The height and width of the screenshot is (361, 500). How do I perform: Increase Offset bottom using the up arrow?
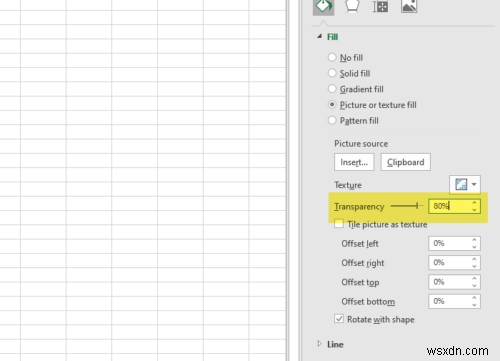[474, 297]
